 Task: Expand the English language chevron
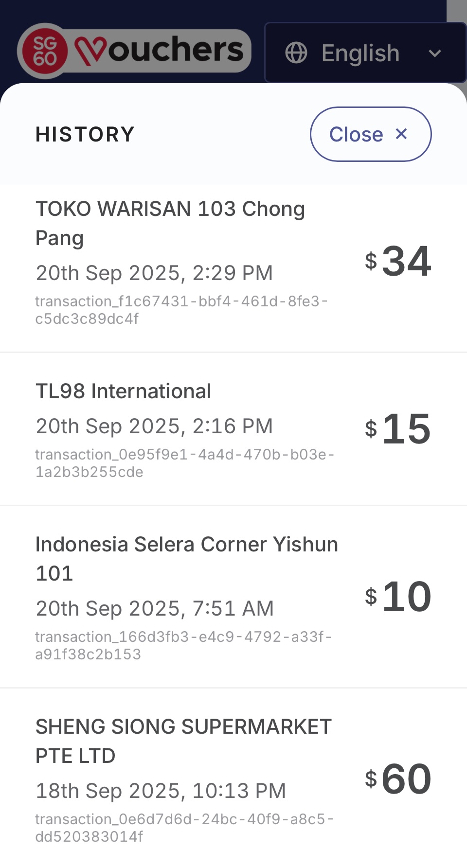(434, 53)
